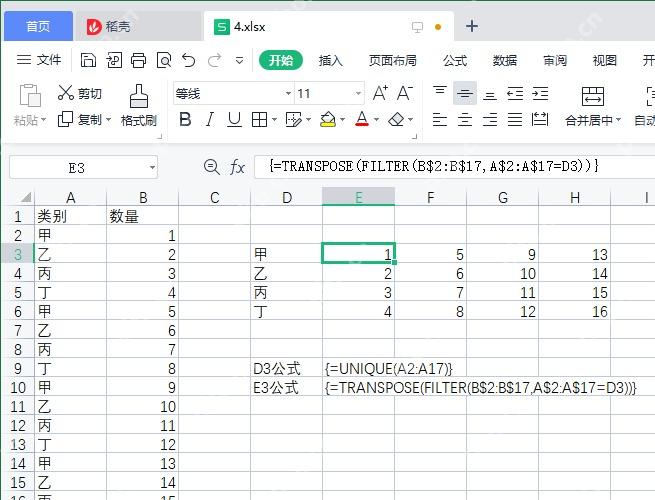Increase indent icon
655x500 pixels.
(540, 94)
